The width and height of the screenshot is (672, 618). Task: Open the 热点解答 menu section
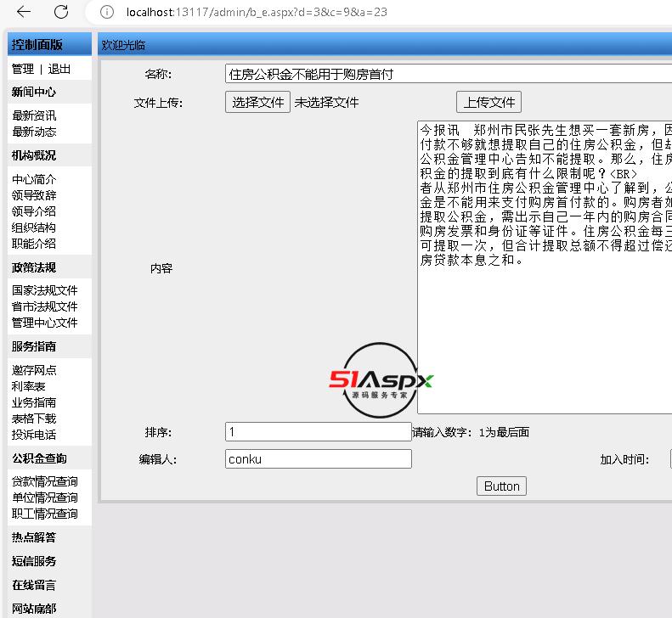click(34, 537)
